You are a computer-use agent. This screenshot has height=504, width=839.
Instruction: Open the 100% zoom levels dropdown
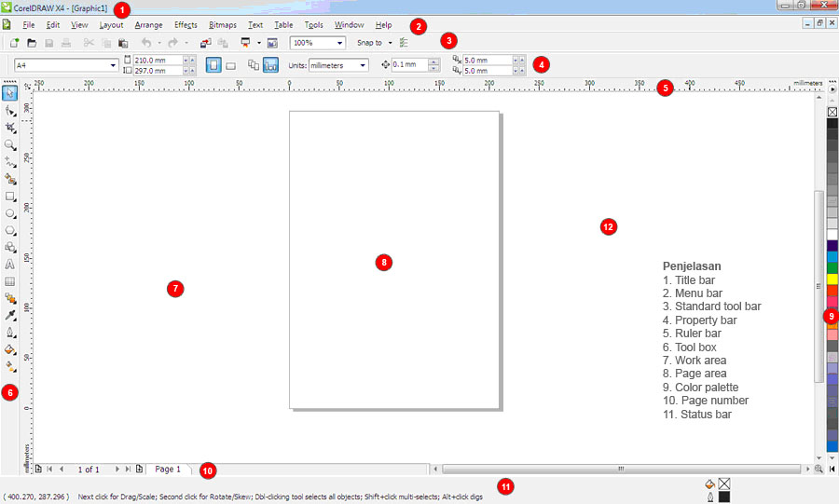[x=339, y=43]
